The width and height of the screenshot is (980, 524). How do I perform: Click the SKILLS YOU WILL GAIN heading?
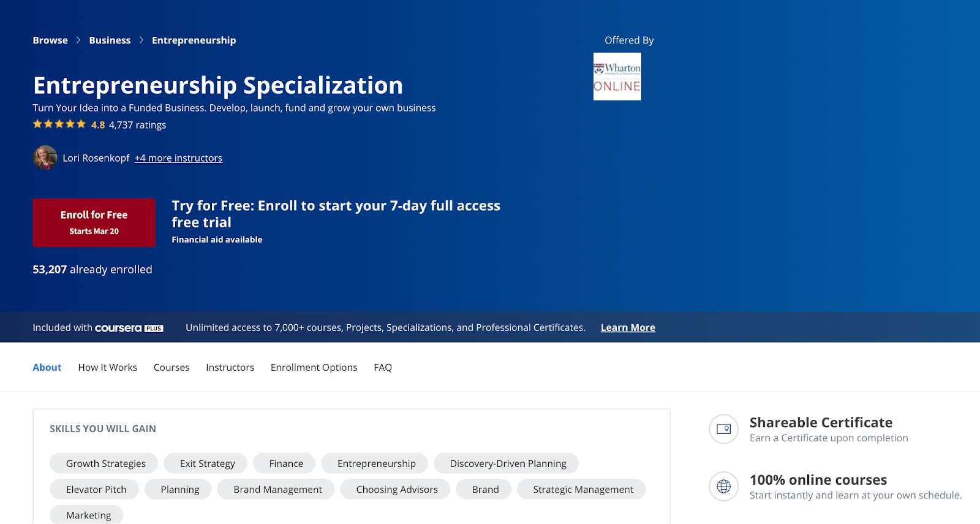point(103,429)
